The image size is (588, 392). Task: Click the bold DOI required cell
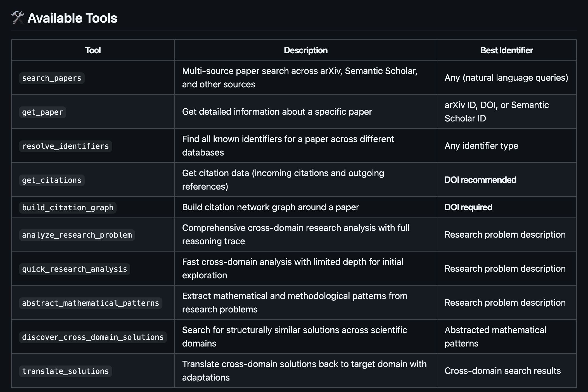pos(468,207)
